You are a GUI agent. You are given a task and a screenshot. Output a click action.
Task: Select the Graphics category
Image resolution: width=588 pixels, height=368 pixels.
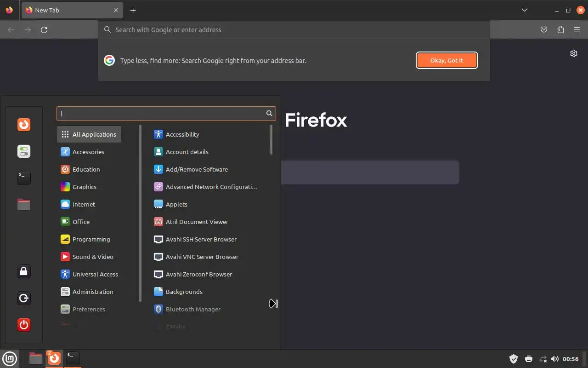click(x=79, y=187)
